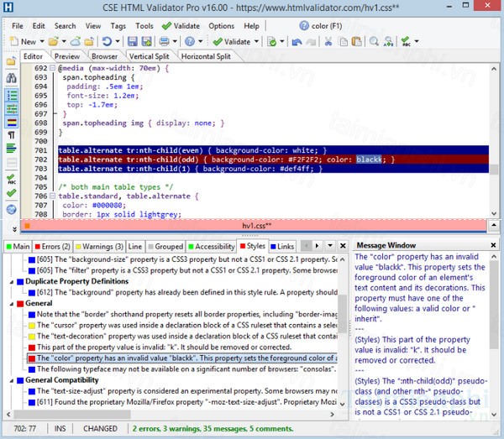Switch to the Grouped results tab
Viewport: 504px width, 439px height.
point(165,246)
